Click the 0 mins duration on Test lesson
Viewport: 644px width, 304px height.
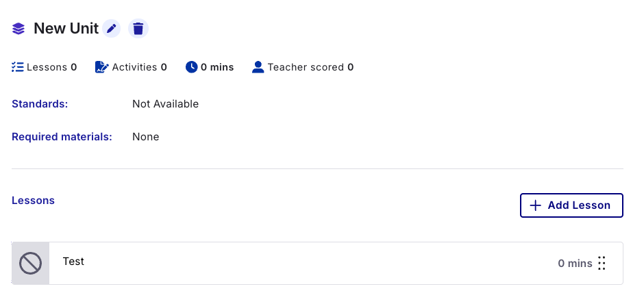575,263
